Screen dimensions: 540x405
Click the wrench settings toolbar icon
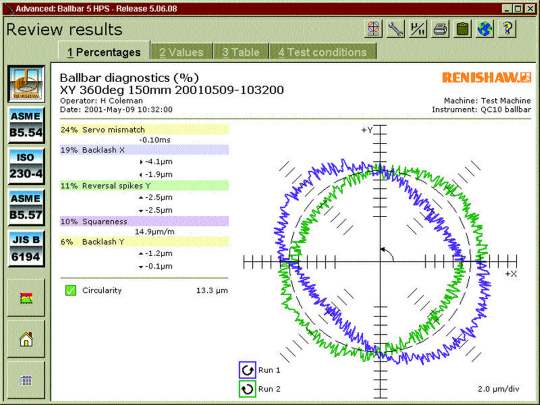[396, 29]
